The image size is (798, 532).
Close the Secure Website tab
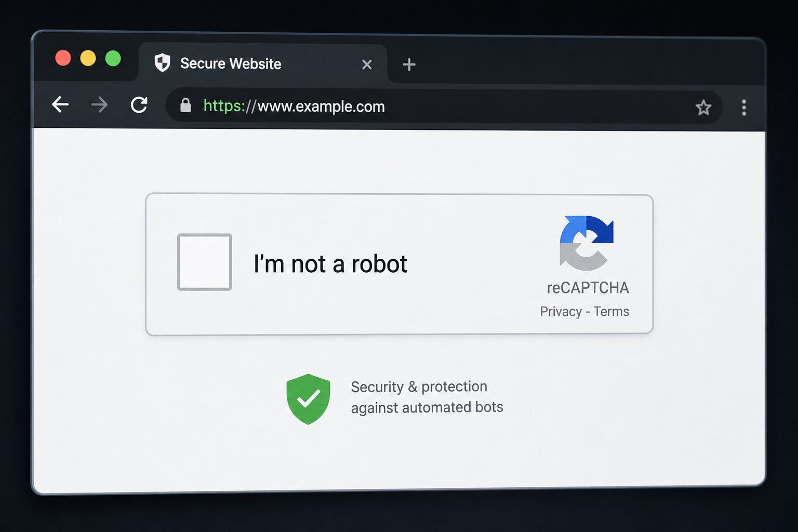click(x=367, y=64)
